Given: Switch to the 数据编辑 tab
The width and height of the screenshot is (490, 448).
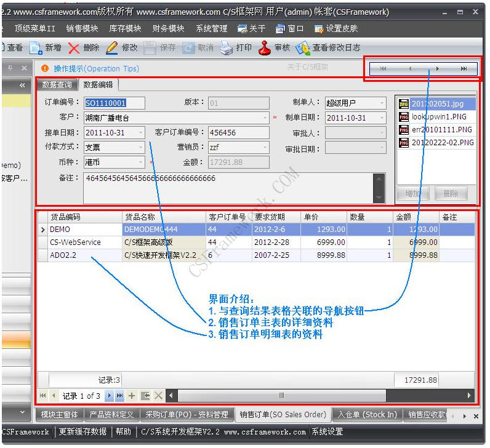Looking at the screenshot, I should (x=98, y=85).
